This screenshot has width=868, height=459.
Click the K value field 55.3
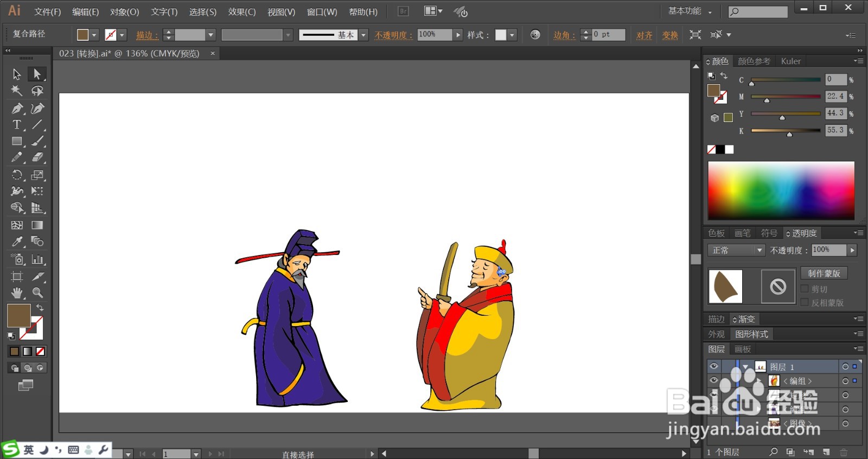pyautogui.click(x=835, y=130)
